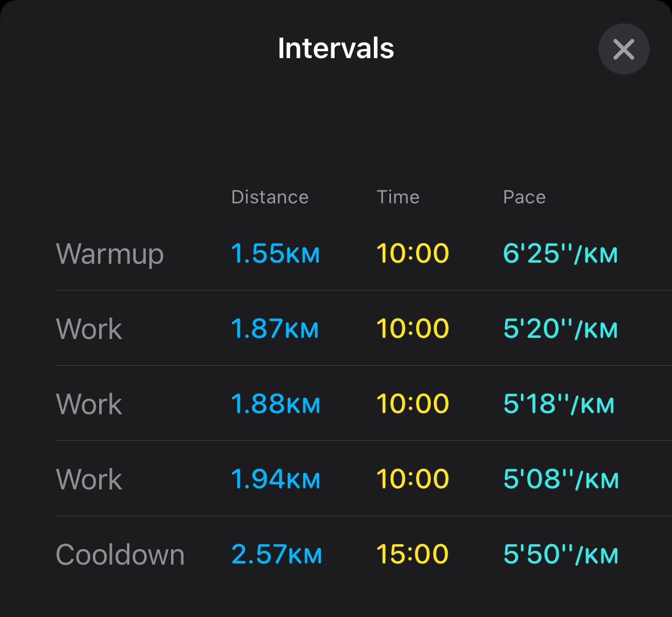672x617 pixels.
Task: Tap the first Work row label
Action: pos(89,329)
